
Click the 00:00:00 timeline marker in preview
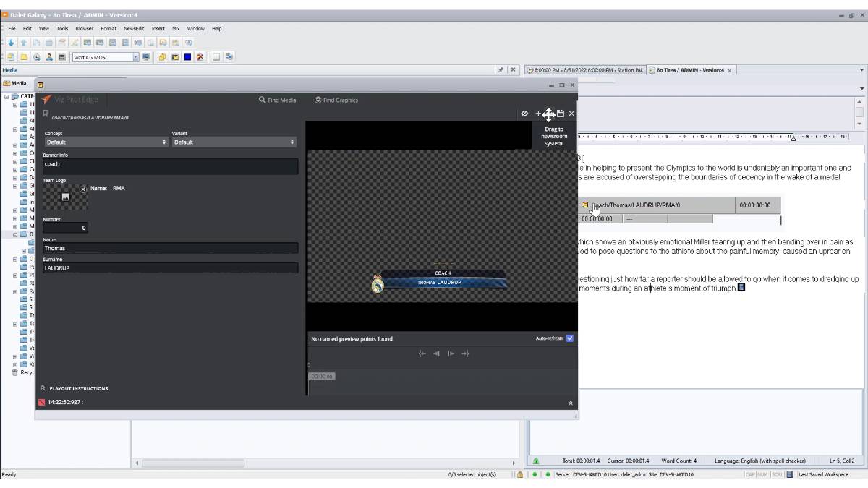[322, 376]
